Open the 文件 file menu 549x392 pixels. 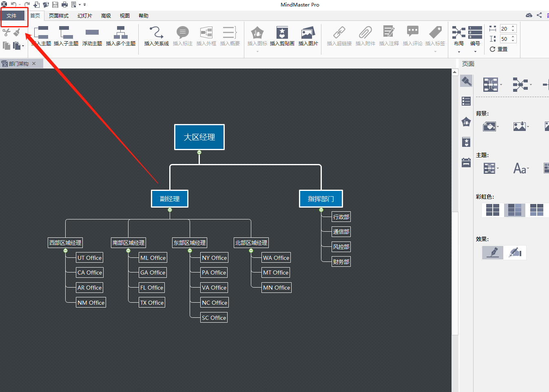click(11, 16)
